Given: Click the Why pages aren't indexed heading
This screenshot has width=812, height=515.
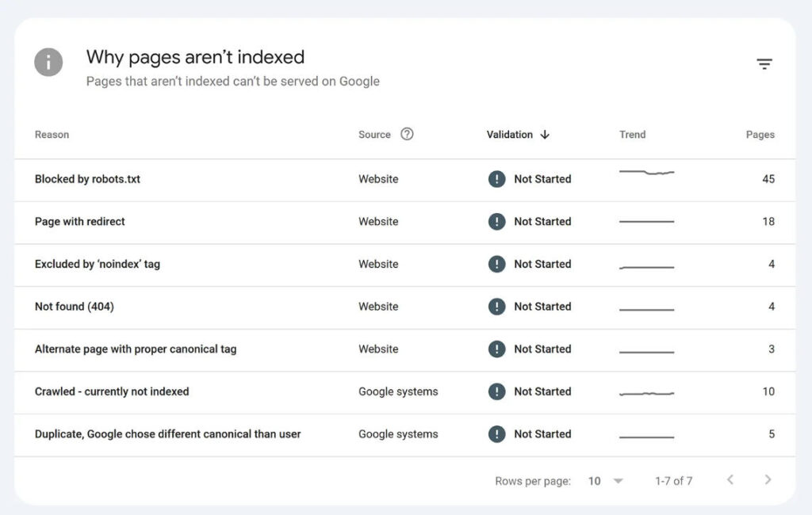Looking at the screenshot, I should tap(195, 57).
